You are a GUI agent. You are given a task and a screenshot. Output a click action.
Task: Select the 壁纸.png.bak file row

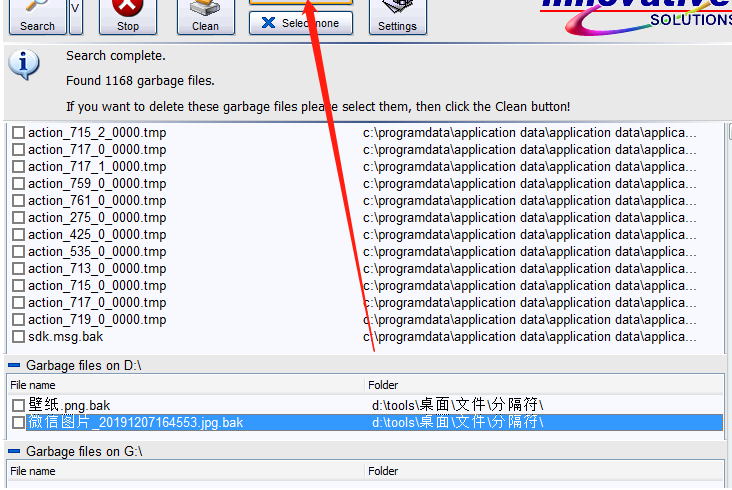[365, 405]
